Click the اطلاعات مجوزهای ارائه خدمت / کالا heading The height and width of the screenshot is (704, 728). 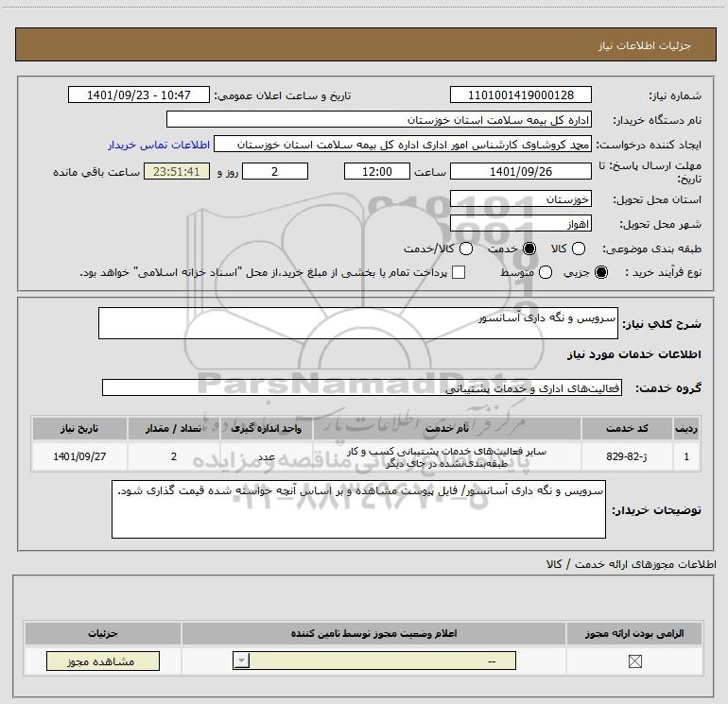(632, 564)
